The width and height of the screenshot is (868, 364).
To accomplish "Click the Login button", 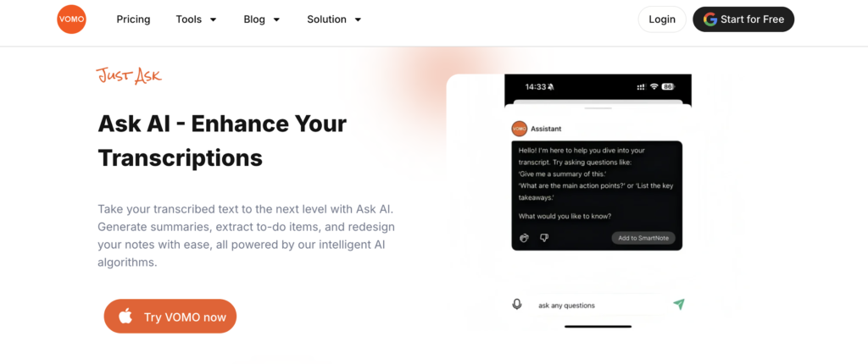I will point(662,19).
